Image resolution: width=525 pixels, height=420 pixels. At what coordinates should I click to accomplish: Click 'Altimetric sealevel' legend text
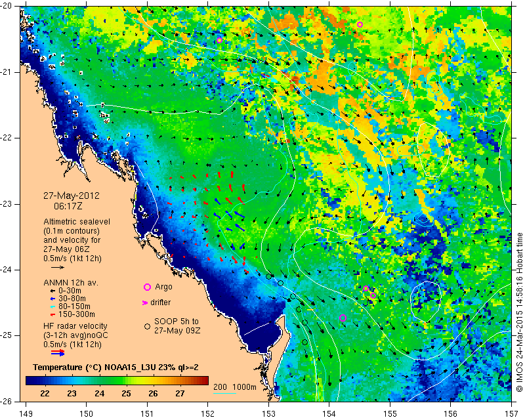[x=77, y=222]
